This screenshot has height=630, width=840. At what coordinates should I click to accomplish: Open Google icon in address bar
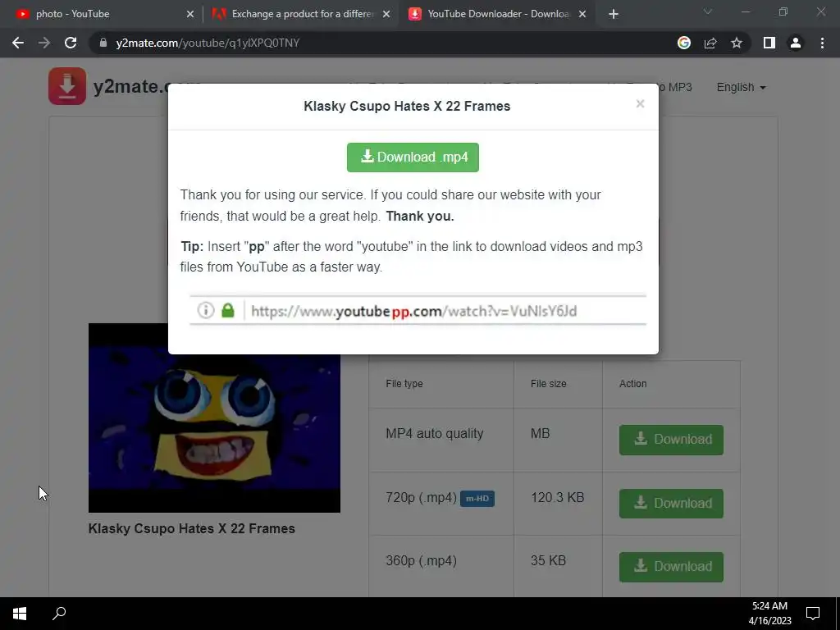tap(684, 43)
